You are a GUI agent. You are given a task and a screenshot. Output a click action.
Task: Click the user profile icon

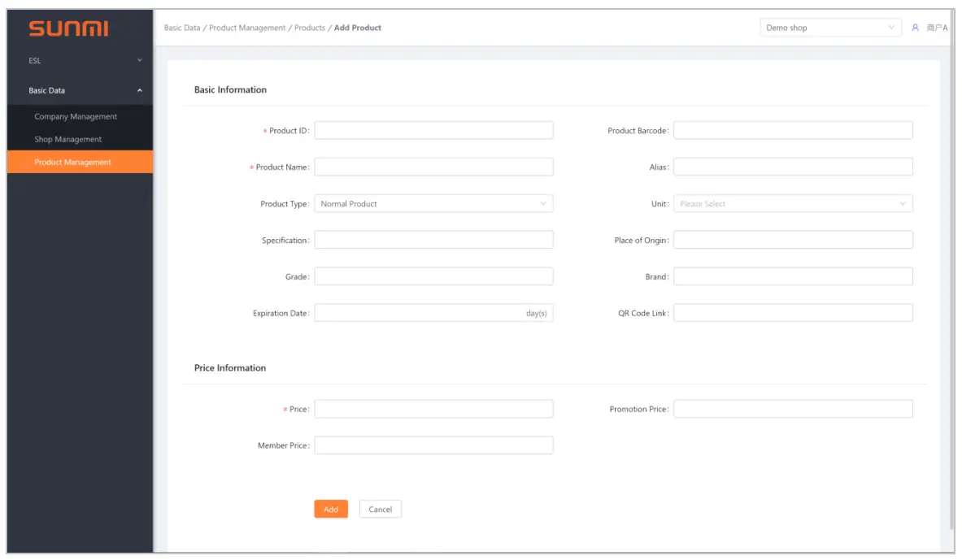pyautogui.click(x=915, y=28)
